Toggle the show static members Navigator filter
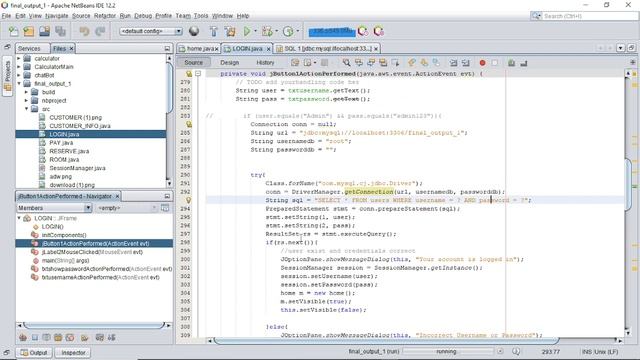The image size is (640, 360). click(x=47, y=338)
